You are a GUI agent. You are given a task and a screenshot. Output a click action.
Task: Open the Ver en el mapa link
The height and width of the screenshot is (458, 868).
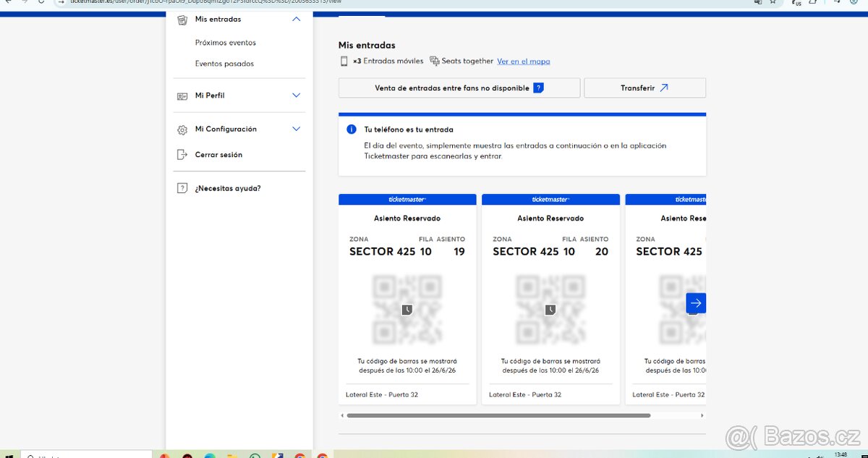coord(523,62)
